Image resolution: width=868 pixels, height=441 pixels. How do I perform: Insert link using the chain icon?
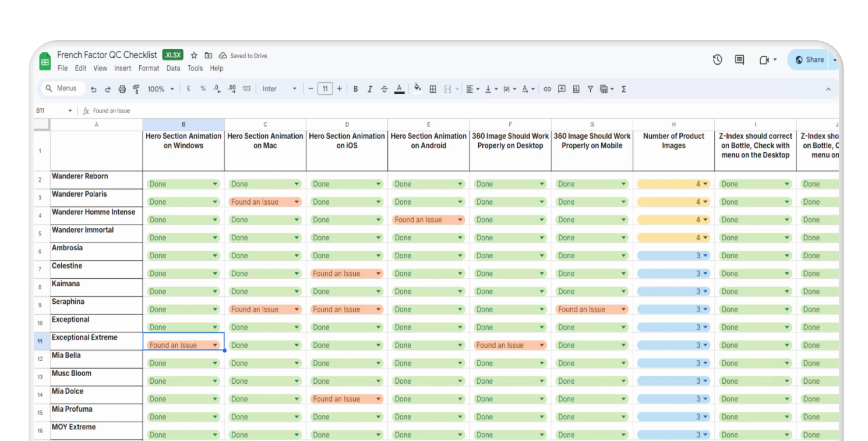[x=547, y=89]
